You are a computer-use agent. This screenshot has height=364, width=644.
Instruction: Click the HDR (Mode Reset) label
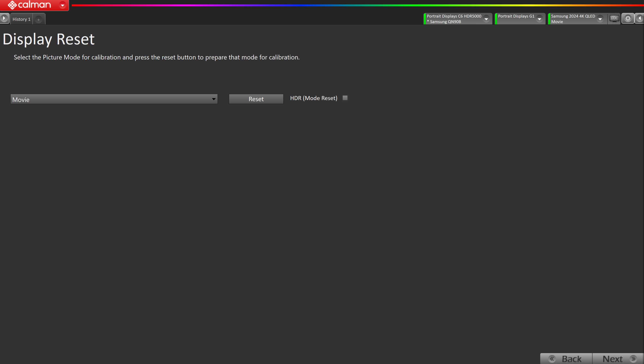(x=314, y=98)
